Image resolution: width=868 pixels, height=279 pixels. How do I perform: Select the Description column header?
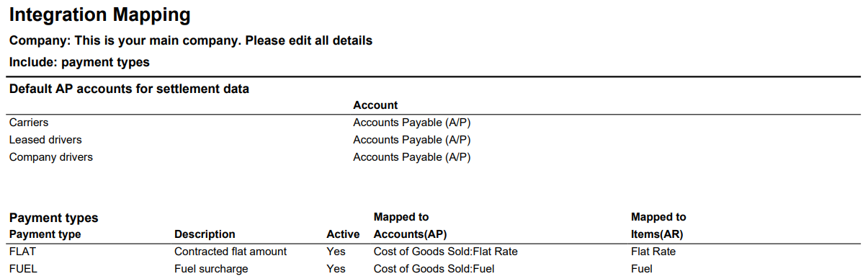(x=205, y=234)
